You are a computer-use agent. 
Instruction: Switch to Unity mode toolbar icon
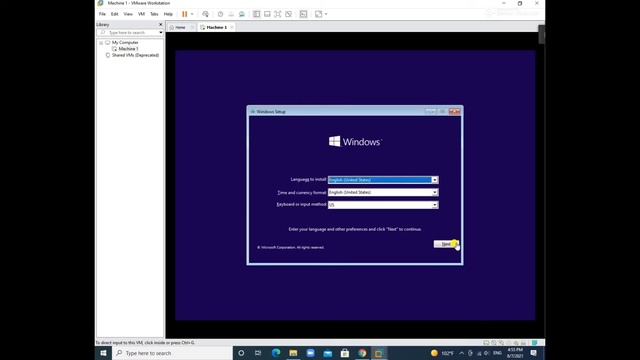pos(289,14)
